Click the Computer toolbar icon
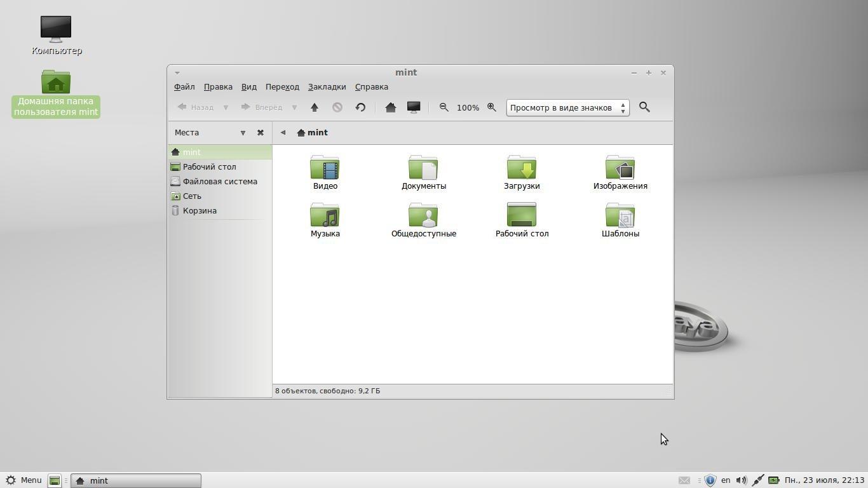Viewport: 868px width, 488px height. click(414, 107)
